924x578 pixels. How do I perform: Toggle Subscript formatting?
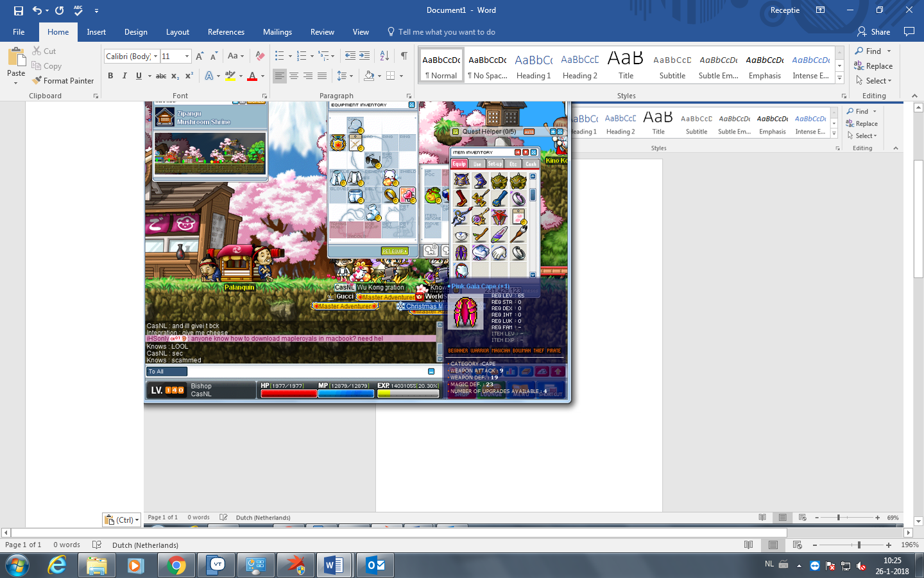pyautogui.click(x=175, y=76)
